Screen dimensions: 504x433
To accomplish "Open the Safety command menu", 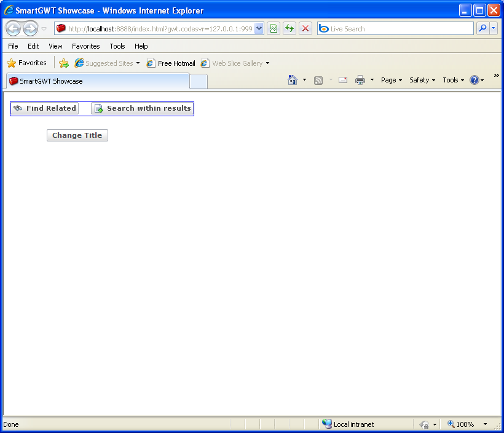I will (x=422, y=80).
